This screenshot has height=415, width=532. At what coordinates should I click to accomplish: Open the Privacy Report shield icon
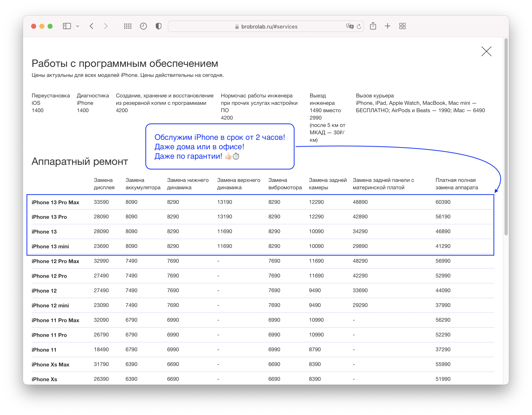(x=158, y=26)
